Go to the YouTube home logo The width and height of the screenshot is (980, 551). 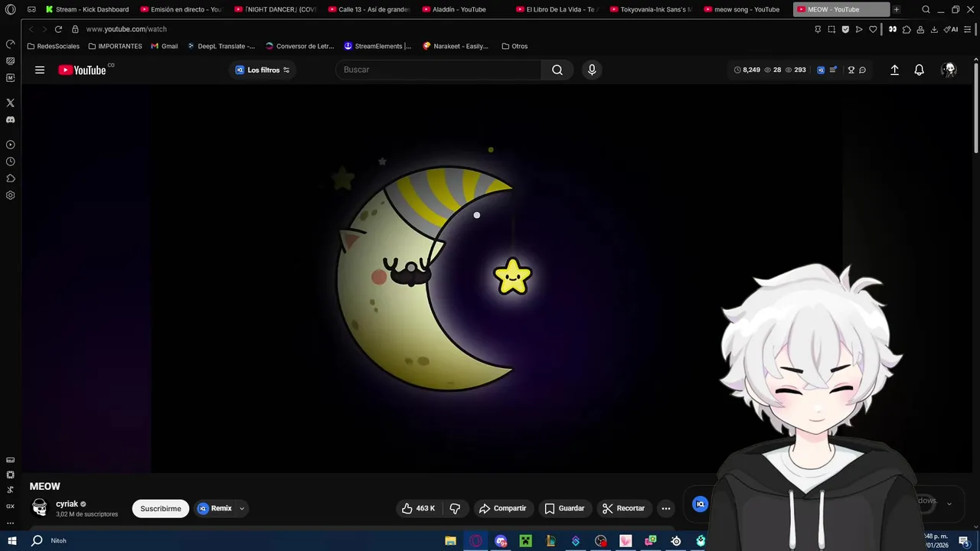coord(83,70)
